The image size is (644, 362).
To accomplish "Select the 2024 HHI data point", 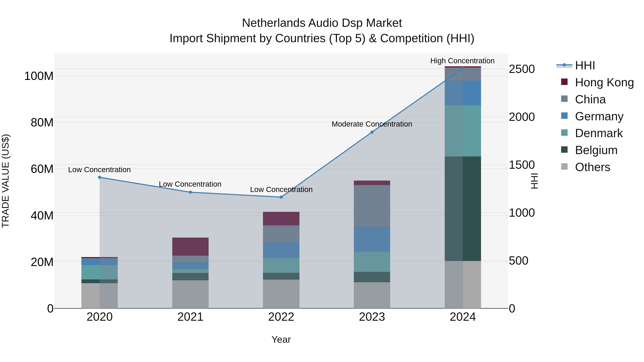I will (x=463, y=68).
